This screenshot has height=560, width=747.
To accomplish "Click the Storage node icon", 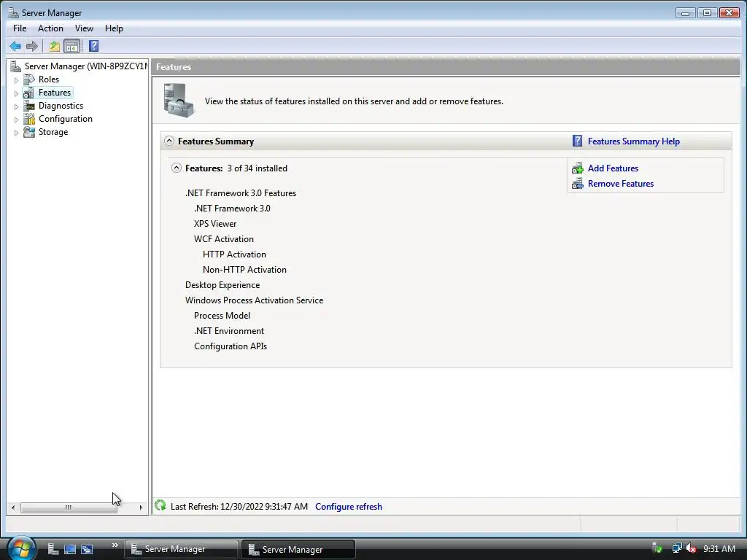I will pyautogui.click(x=29, y=132).
